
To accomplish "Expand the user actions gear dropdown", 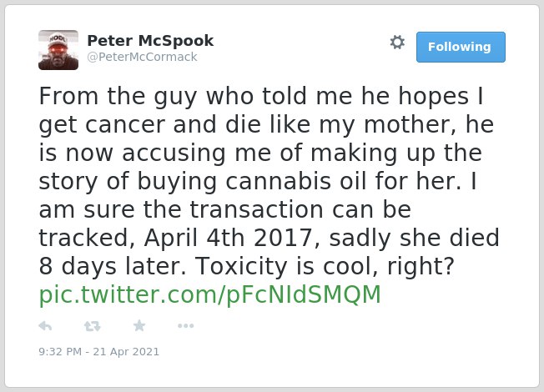I will (397, 43).
